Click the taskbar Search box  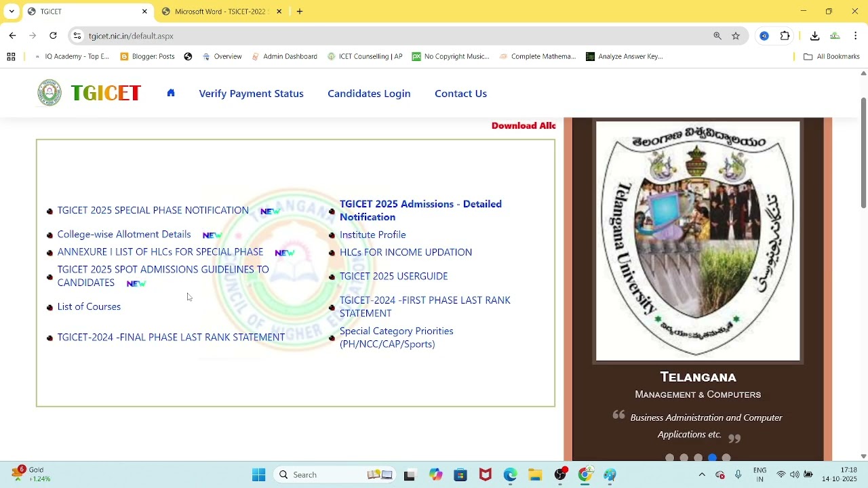(335, 474)
